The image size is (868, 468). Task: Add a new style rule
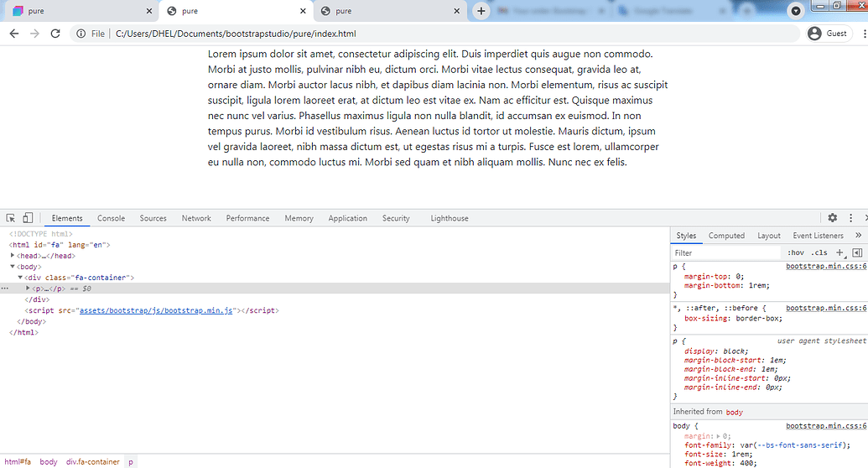(839, 252)
